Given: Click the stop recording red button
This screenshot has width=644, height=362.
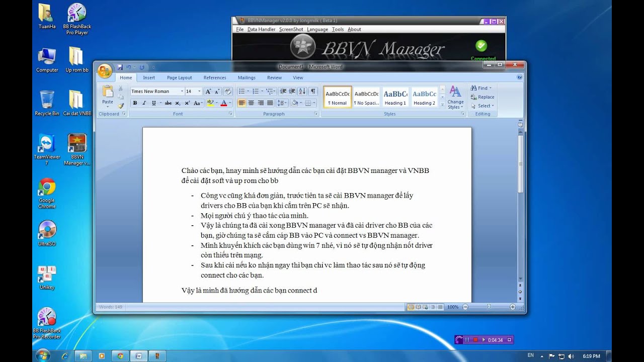Looking at the screenshot, I should pyautogui.click(x=475, y=340).
